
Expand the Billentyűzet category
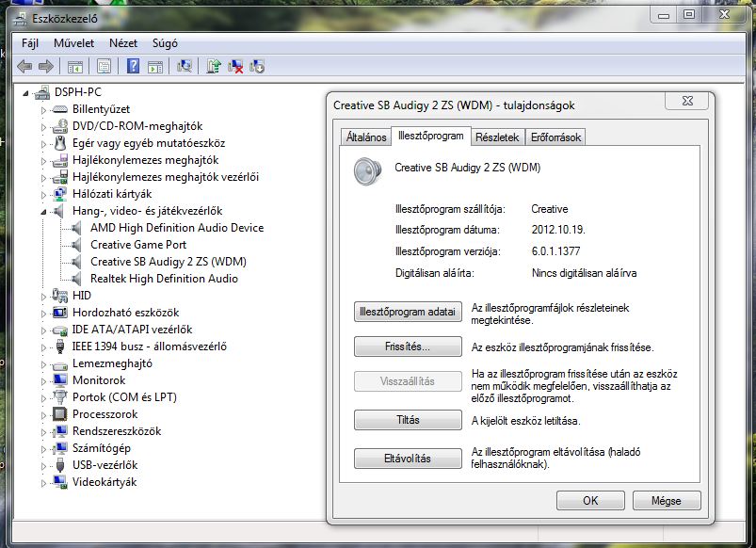[43, 110]
